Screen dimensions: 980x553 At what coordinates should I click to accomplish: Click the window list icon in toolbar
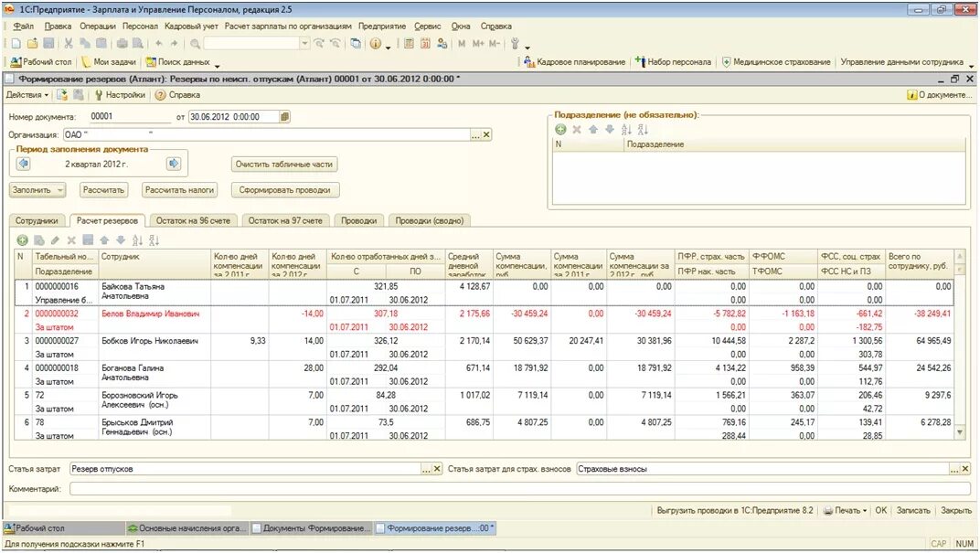pos(356,44)
